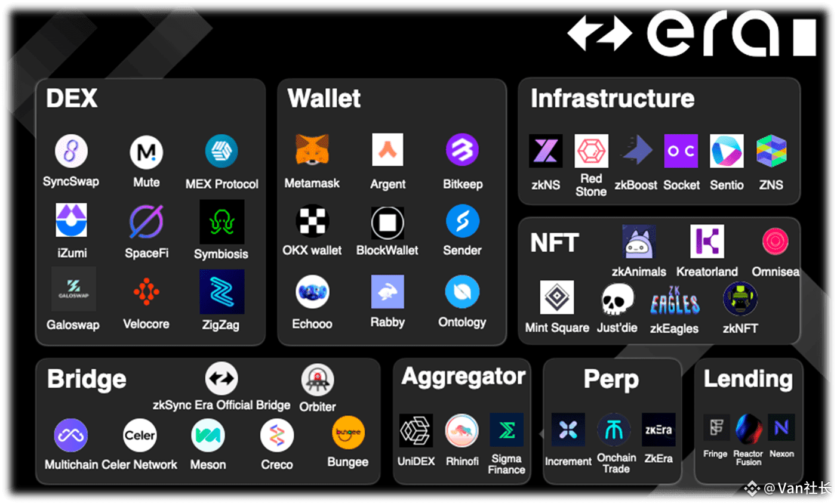Screen dimensions: 837x504
Task: Select the zkEagles thumbnail logo
Action: (x=675, y=300)
